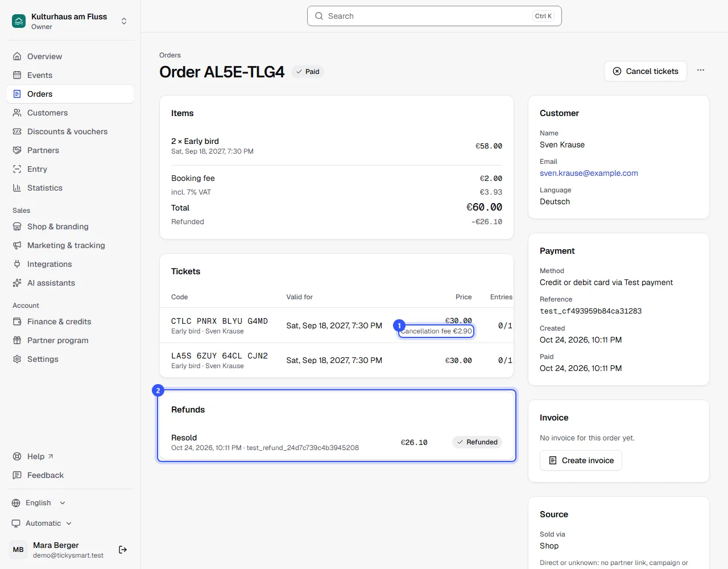The image size is (728, 569).
Task: Click the Finance & credits wallet icon
Action: pos(17,321)
